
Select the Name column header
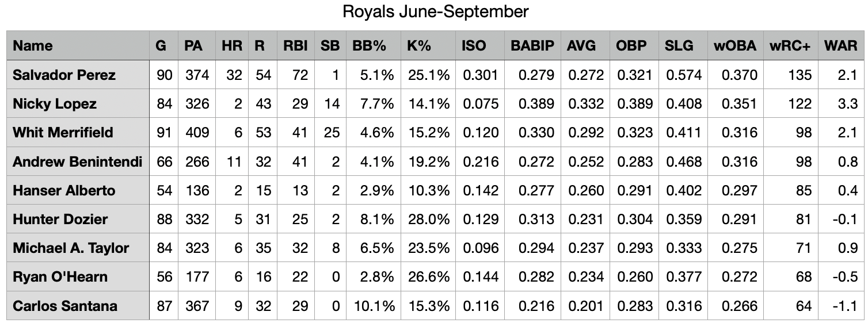coord(33,46)
